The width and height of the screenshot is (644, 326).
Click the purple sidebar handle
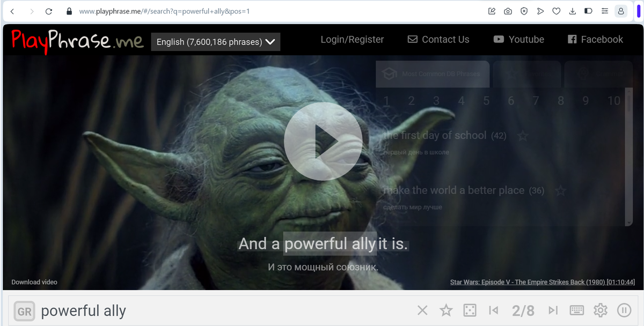pos(639,11)
